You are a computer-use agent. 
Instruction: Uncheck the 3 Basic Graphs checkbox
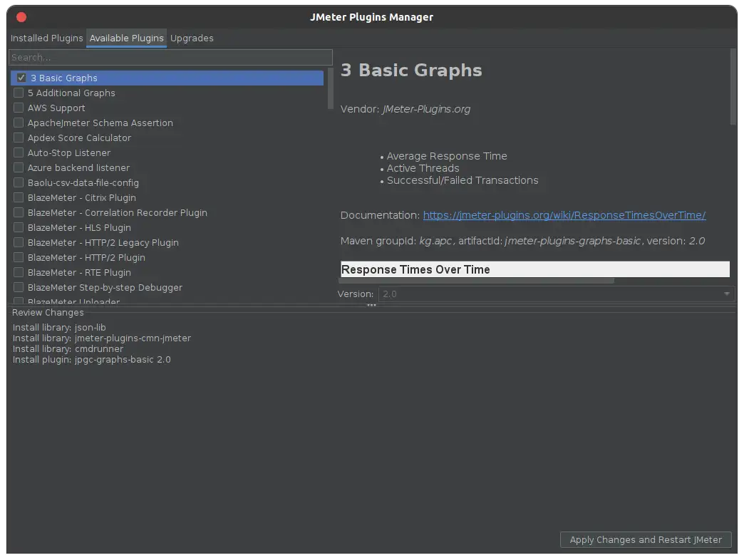21,78
